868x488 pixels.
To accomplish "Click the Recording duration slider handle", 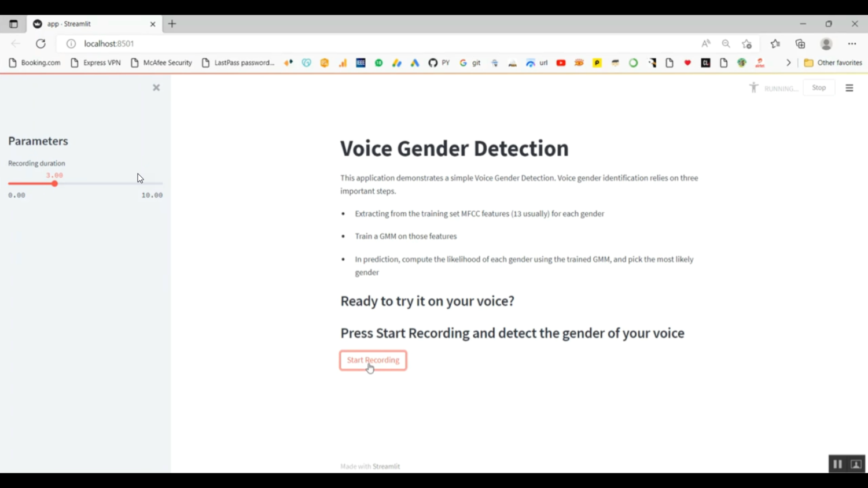I will pos(54,184).
